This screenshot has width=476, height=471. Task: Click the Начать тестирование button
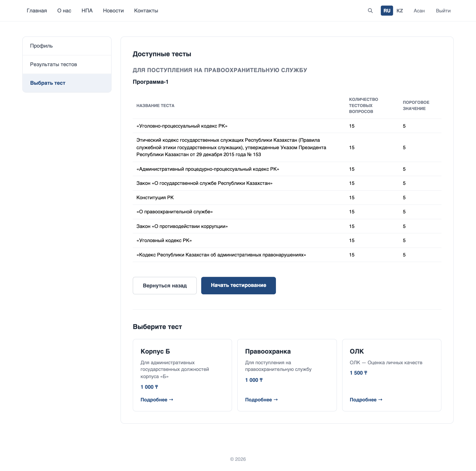pyautogui.click(x=238, y=285)
